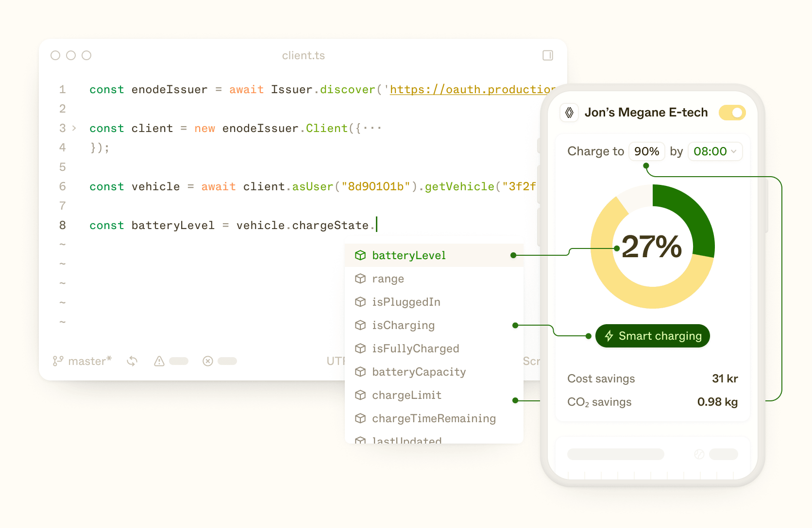Image resolution: width=812 pixels, height=528 pixels.
Task: Select chargeTimeRemaining suggestion
Action: (434, 418)
